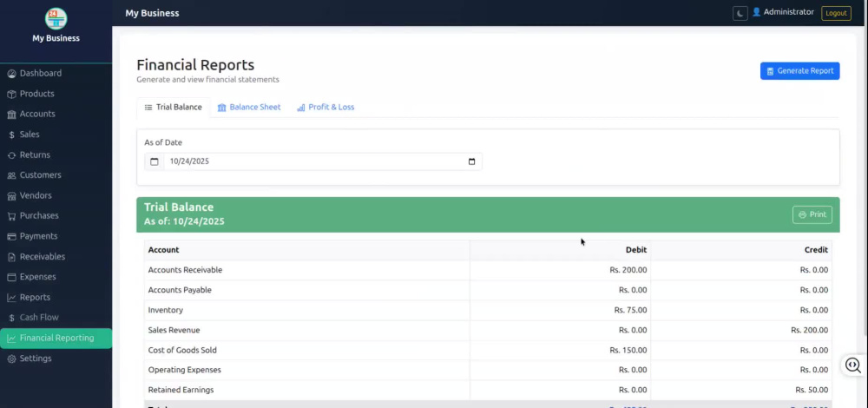This screenshot has width=868, height=408.
Task: Click the calendar icon left of date field
Action: coord(155,161)
